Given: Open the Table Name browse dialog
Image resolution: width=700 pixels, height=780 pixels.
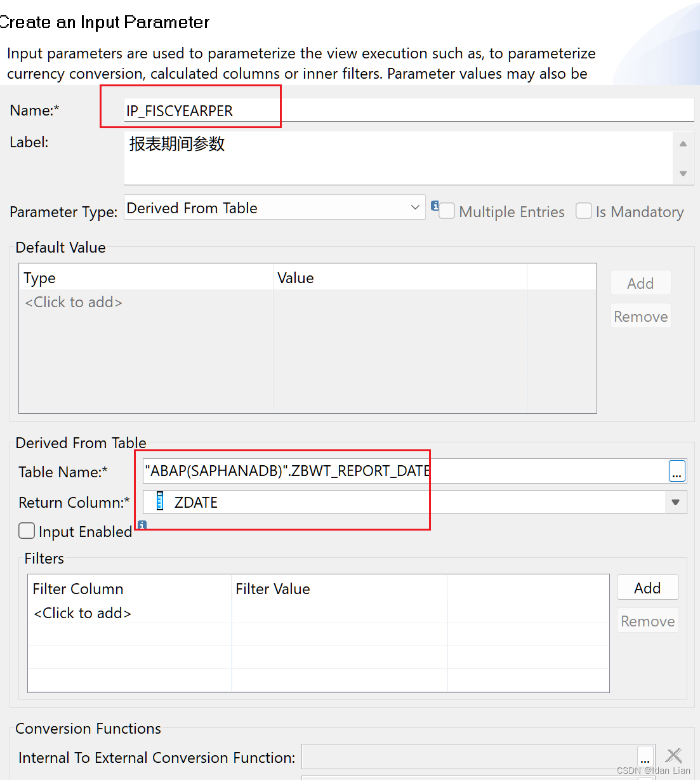Looking at the screenshot, I should (x=677, y=470).
